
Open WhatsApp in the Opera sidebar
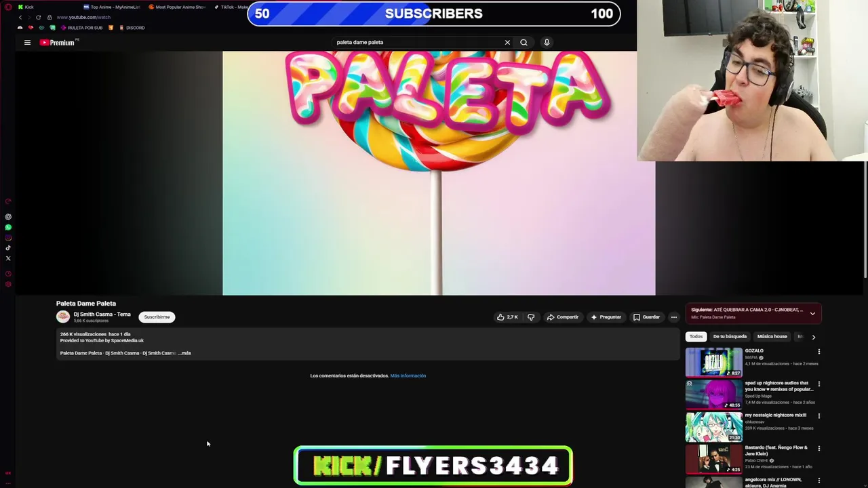[8, 227]
